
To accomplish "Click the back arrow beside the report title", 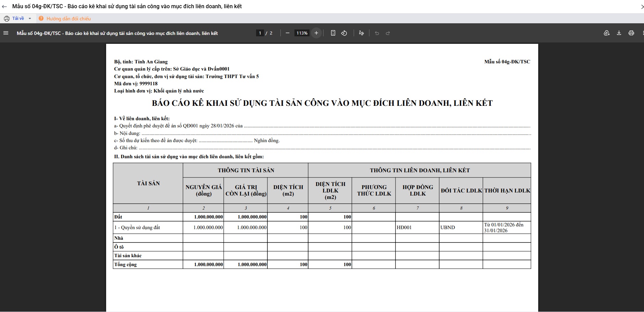I will coord(4,7).
